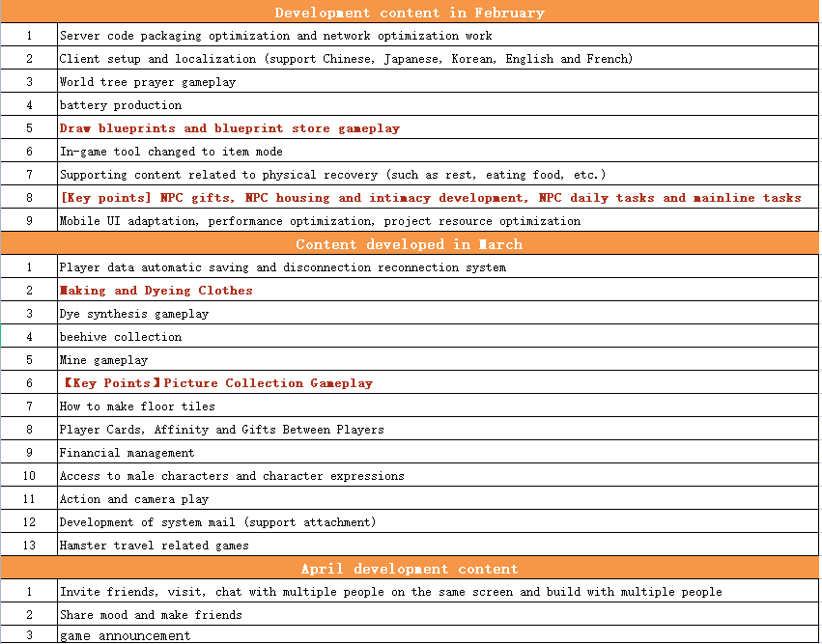Select the 'Hamster travel related games' cell
Viewport: 822px width, 644px height.
click(x=154, y=546)
